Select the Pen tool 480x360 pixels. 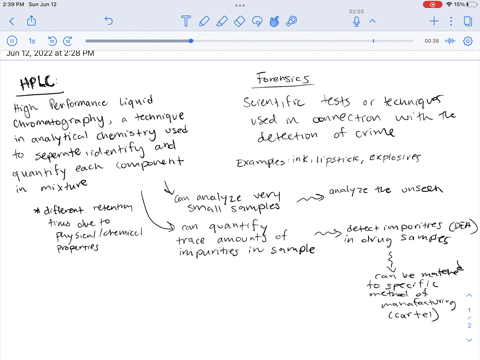click(x=204, y=21)
